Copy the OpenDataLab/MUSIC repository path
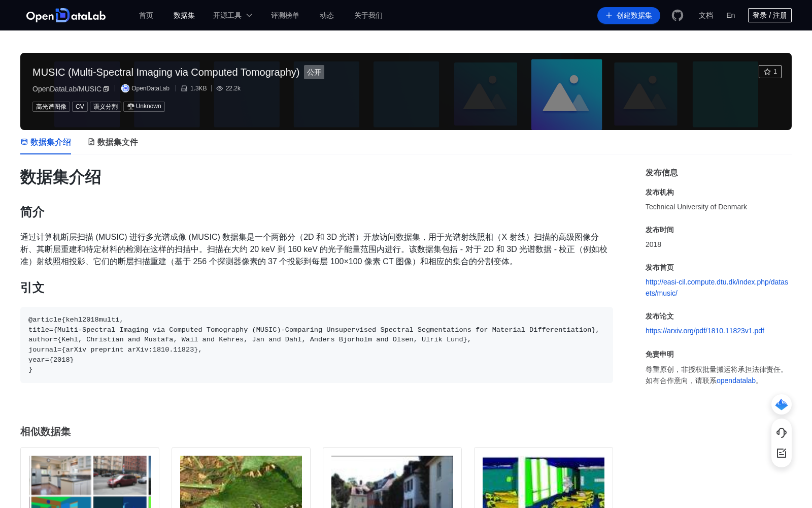The width and height of the screenshot is (812, 508). pos(106,89)
